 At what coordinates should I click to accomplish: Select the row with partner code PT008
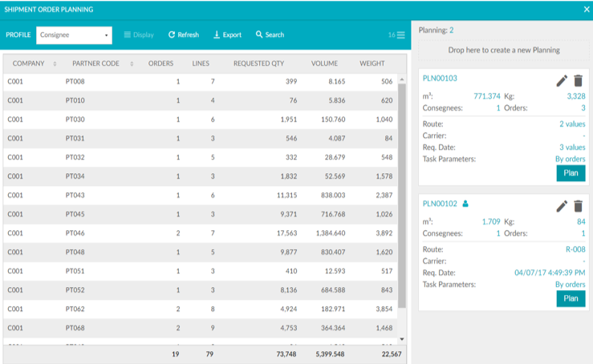coord(201,82)
